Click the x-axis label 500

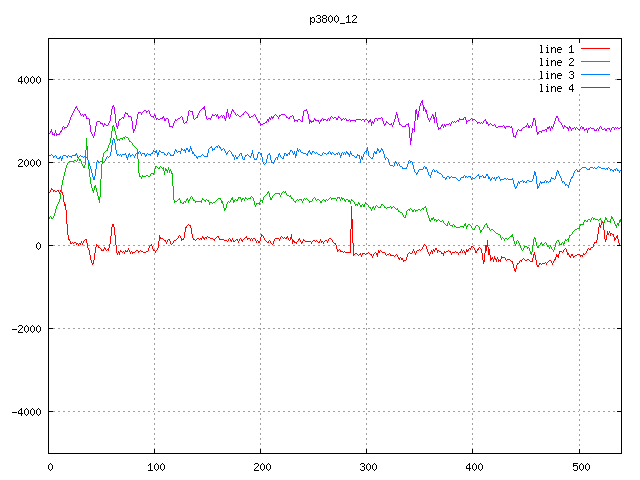pyautogui.click(x=581, y=467)
